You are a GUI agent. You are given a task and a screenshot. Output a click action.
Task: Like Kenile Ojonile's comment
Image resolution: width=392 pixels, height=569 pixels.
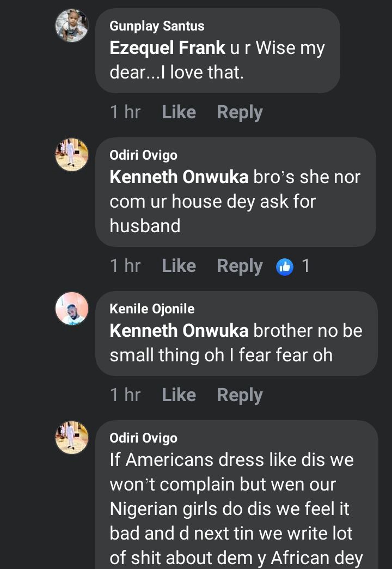(x=179, y=395)
